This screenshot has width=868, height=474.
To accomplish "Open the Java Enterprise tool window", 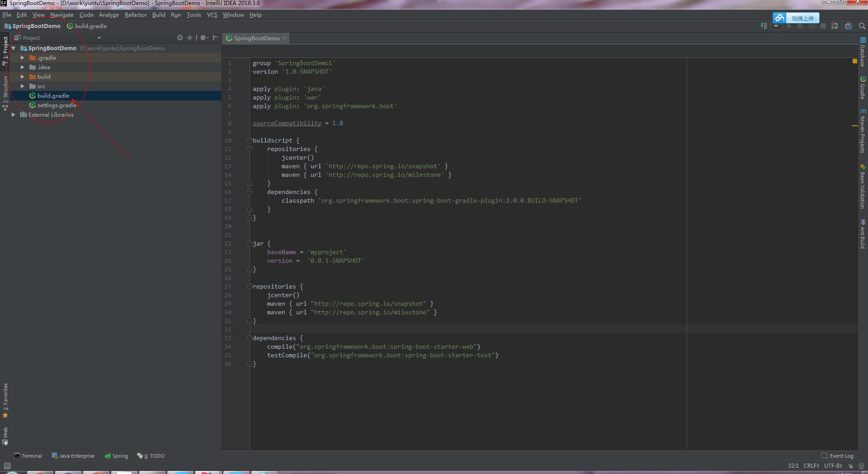I will point(73,456).
